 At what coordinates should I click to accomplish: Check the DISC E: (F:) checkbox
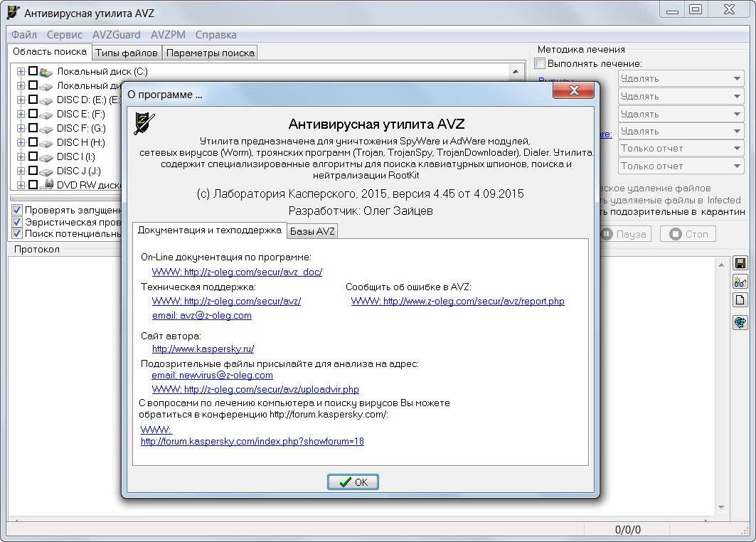coord(33,114)
